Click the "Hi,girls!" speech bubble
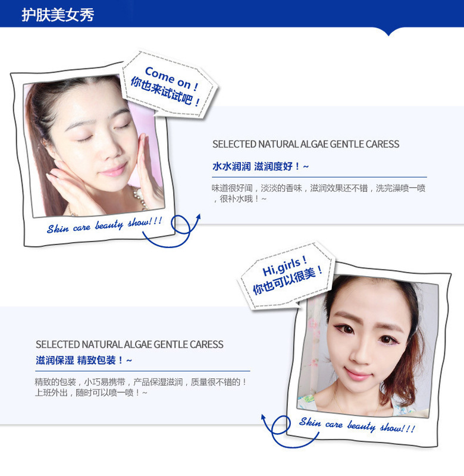This screenshot has height=476, width=464. [x=287, y=276]
